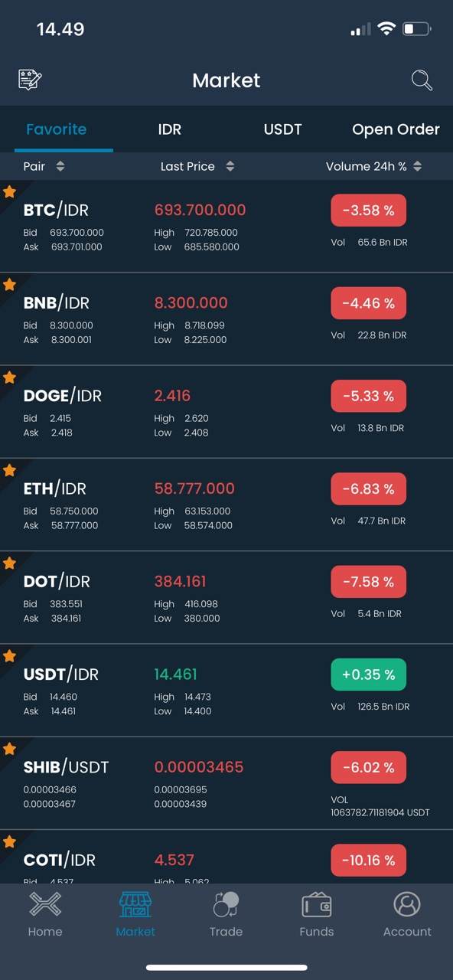This screenshot has height=980, width=453.
Task: Tap the green +0.35 % USDT badge
Action: pos(368,675)
